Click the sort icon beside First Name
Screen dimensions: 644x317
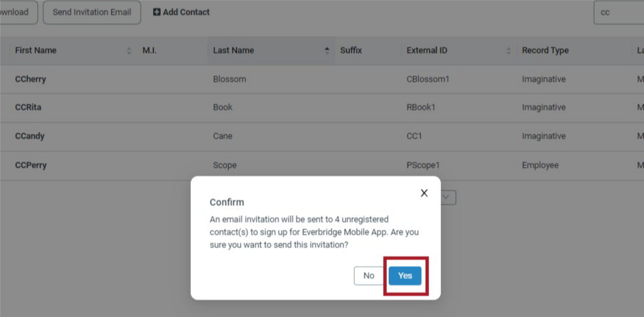click(129, 51)
